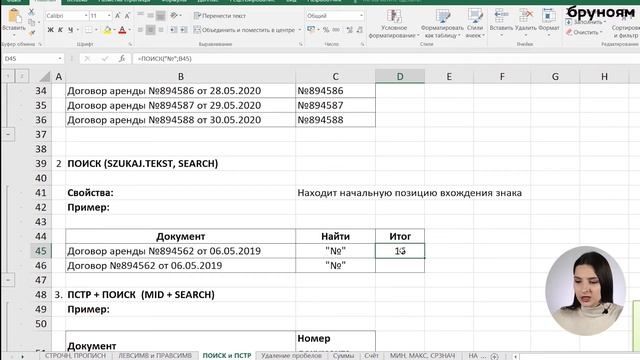
Task: Click the Cut scissors icon
Action: (31, 13)
